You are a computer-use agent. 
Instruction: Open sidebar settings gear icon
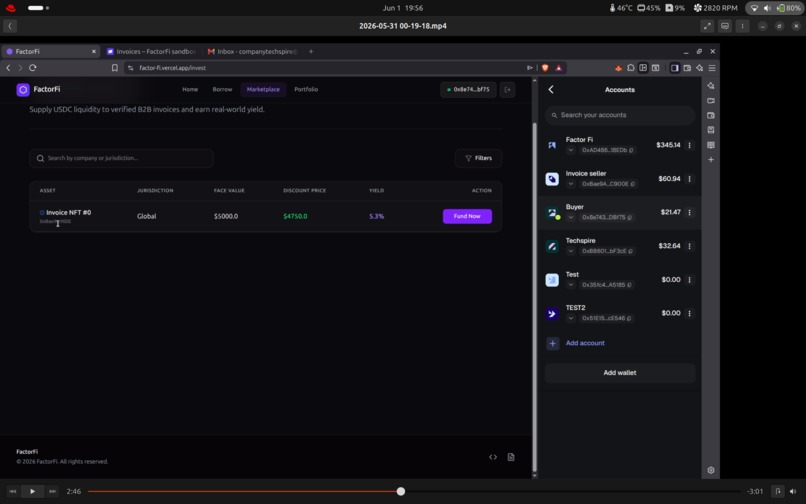click(x=711, y=470)
